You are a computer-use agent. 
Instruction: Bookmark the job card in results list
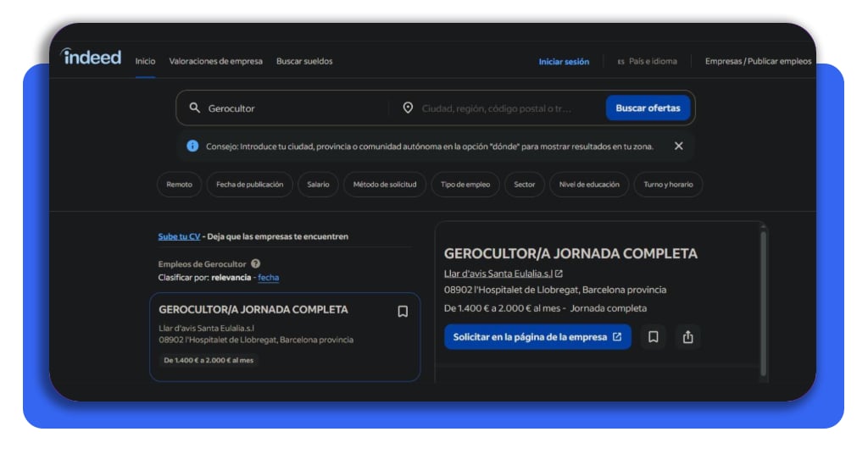click(403, 312)
